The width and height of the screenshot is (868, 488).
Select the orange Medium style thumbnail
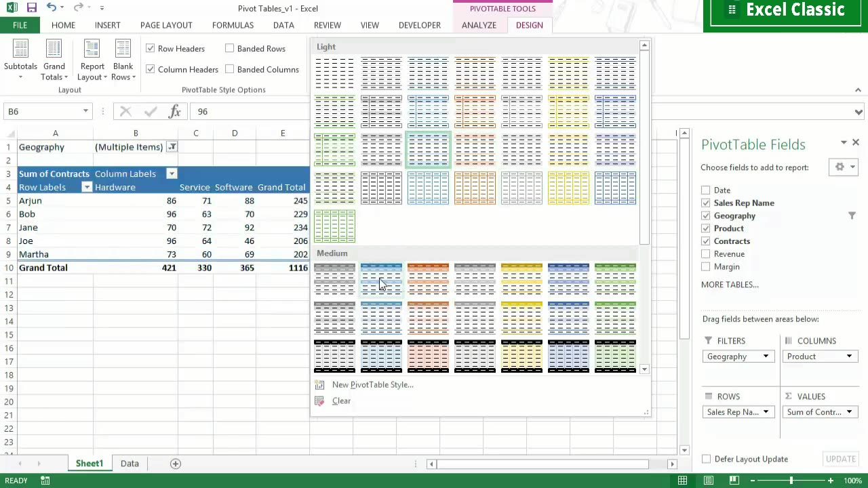pyautogui.click(x=428, y=279)
